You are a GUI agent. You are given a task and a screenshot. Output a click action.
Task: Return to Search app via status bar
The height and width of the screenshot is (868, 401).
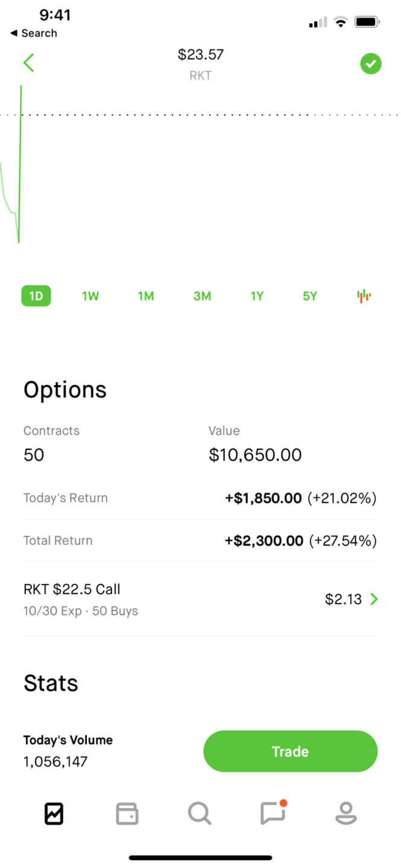(34, 33)
